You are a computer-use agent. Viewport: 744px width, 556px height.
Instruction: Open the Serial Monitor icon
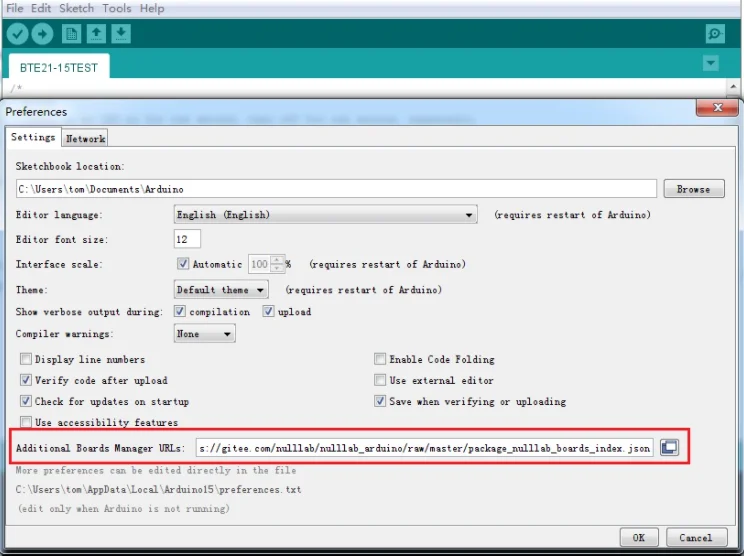pyautogui.click(x=715, y=34)
